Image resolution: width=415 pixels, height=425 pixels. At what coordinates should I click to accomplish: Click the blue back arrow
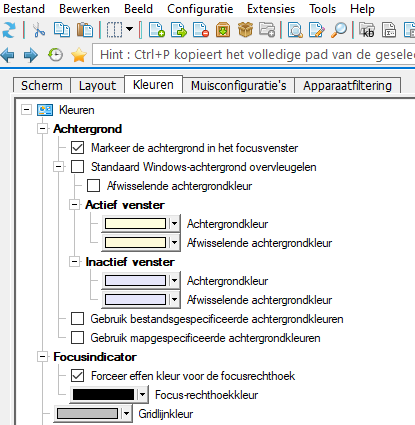coord(8,55)
